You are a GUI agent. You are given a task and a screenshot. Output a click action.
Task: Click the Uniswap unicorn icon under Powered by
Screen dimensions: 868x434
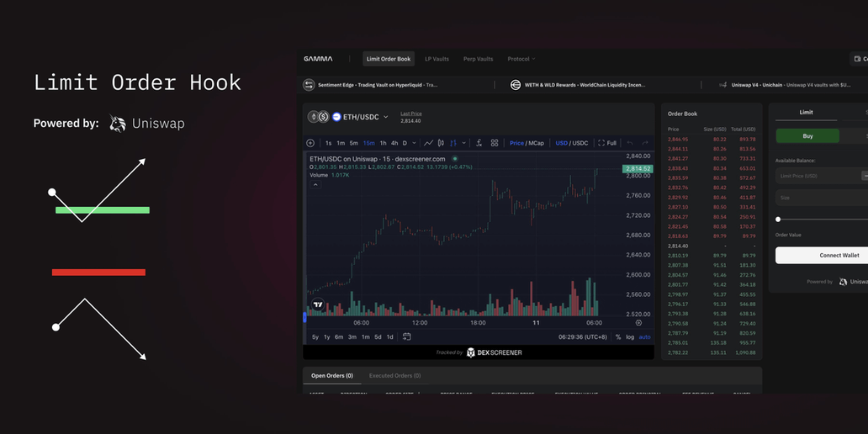pyautogui.click(x=843, y=282)
